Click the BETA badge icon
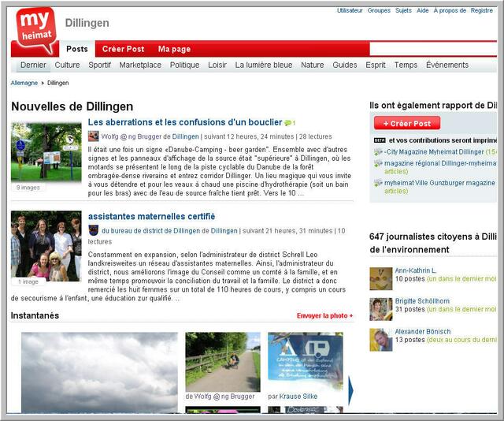This screenshot has width=504, height=421. [x=380, y=140]
